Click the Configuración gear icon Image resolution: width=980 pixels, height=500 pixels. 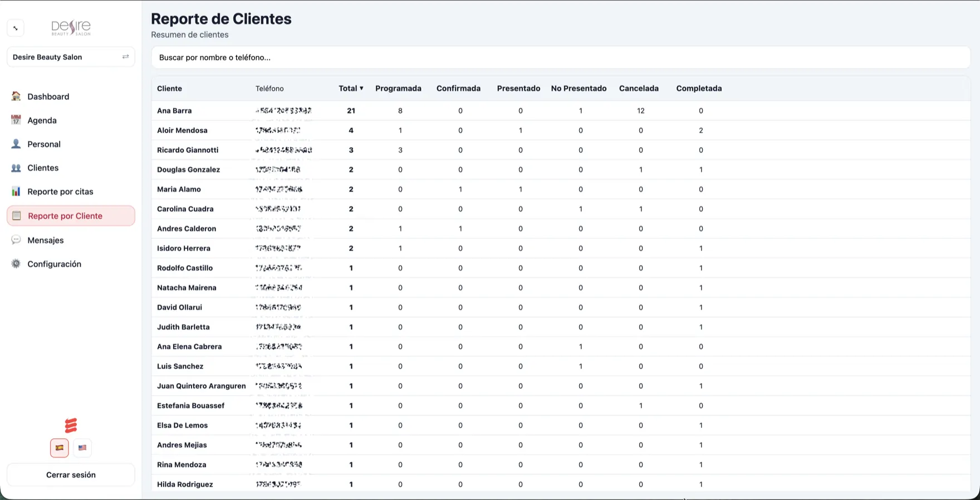pyautogui.click(x=16, y=264)
